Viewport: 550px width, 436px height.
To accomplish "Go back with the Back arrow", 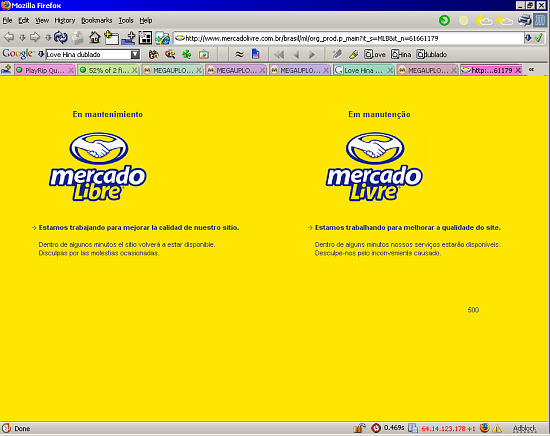I will (9, 37).
